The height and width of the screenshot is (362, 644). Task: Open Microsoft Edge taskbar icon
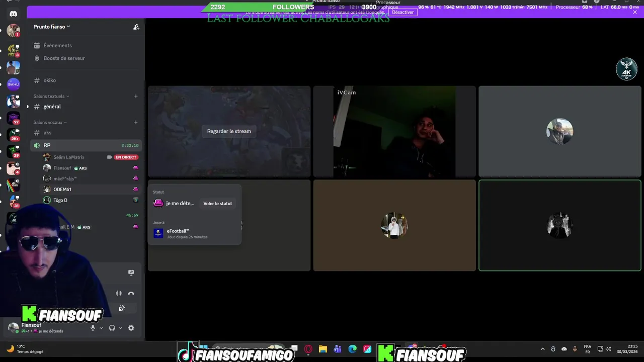tap(352, 349)
